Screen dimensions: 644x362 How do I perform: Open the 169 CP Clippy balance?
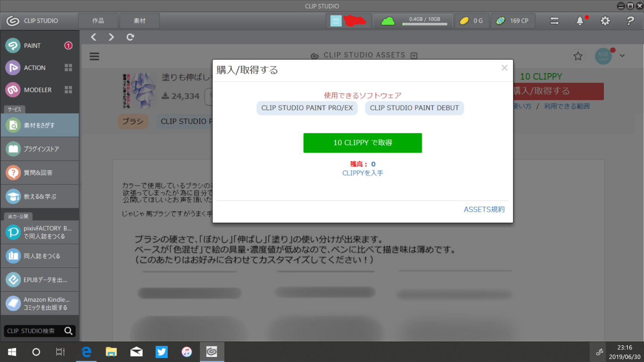(512, 21)
